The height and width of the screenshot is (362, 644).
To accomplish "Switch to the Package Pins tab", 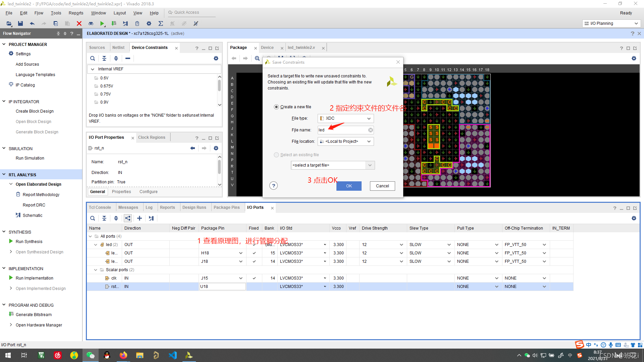I will point(227,207).
